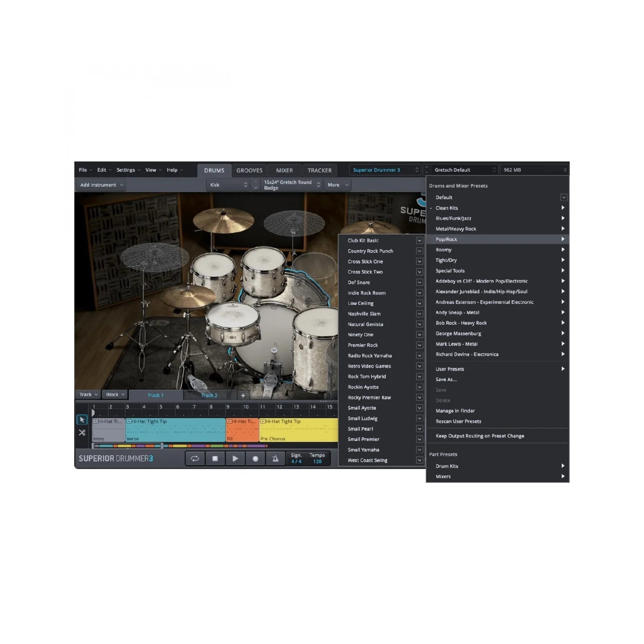Click the arrow icon beside West Coast Swing
The height and width of the screenshot is (644, 644).
point(419,460)
